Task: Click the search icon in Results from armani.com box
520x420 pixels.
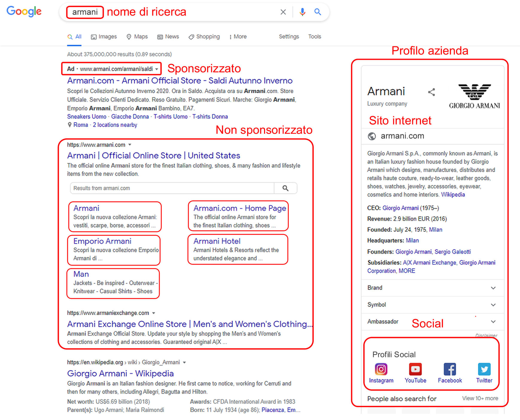Action: pyautogui.click(x=286, y=188)
